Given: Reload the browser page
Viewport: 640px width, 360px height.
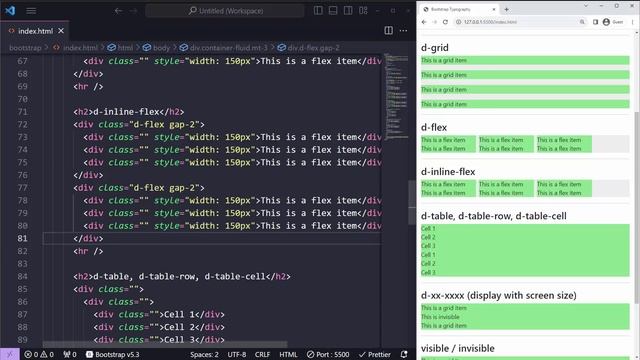Looking at the screenshot, I should click(445, 22).
